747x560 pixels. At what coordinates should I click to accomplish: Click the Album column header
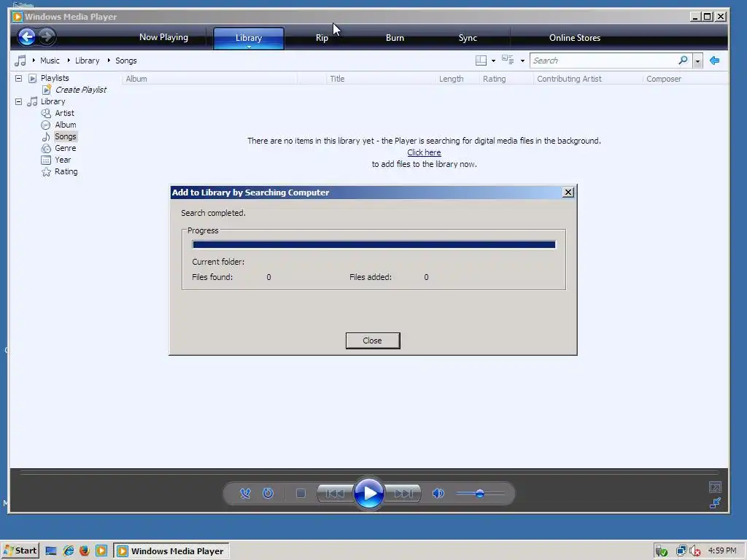tap(209, 79)
